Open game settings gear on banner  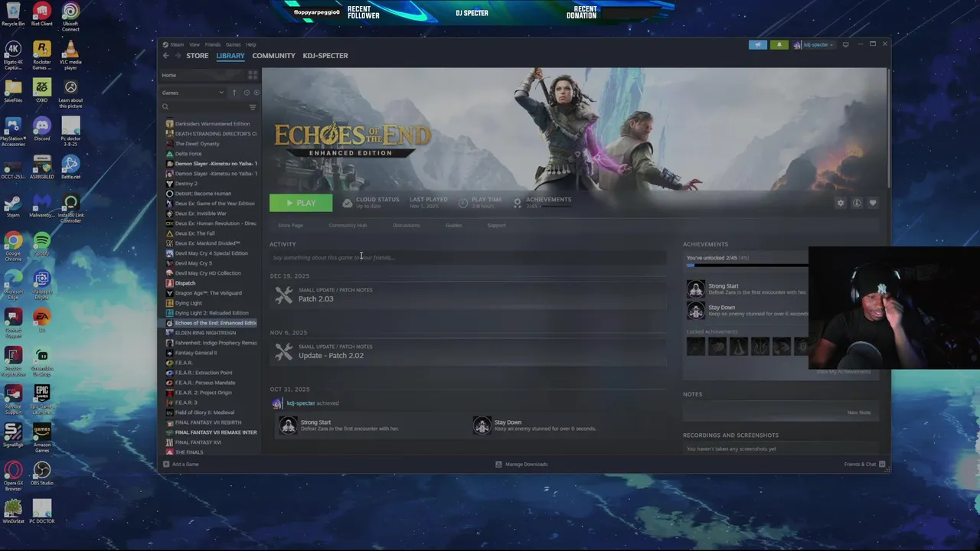(x=841, y=203)
